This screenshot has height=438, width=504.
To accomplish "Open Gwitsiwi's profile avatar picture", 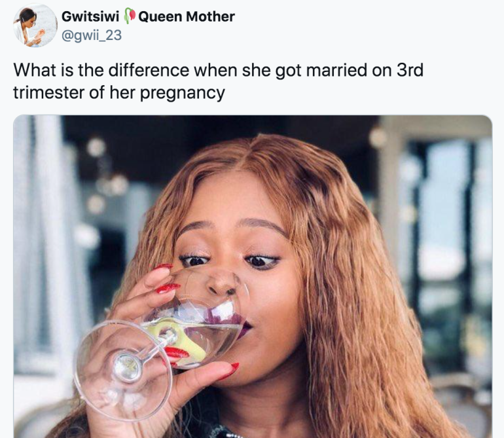I will click(x=35, y=25).
